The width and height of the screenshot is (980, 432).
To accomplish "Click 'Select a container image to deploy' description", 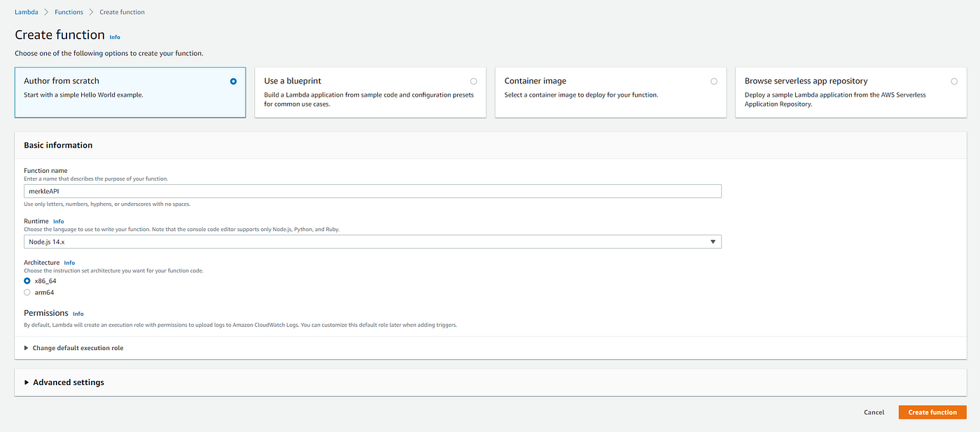I will 581,95.
